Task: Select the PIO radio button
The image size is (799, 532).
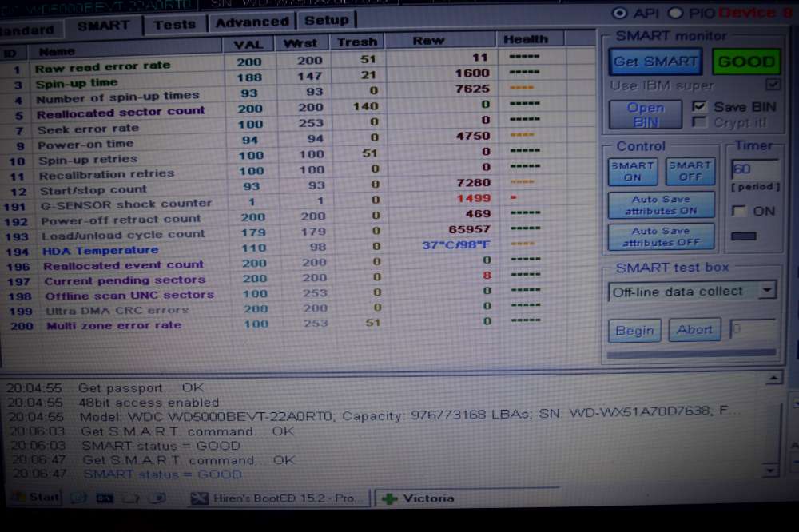Action: pos(675,13)
